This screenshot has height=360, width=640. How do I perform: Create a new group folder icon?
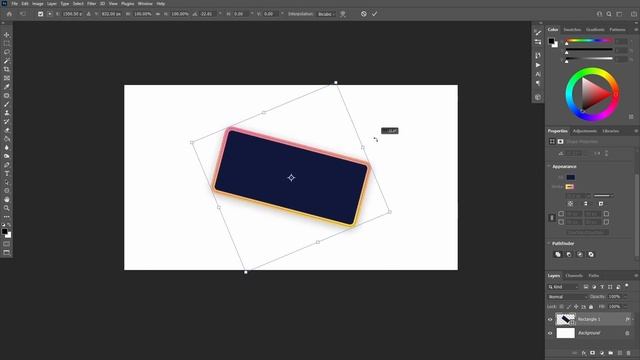coord(611,353)
